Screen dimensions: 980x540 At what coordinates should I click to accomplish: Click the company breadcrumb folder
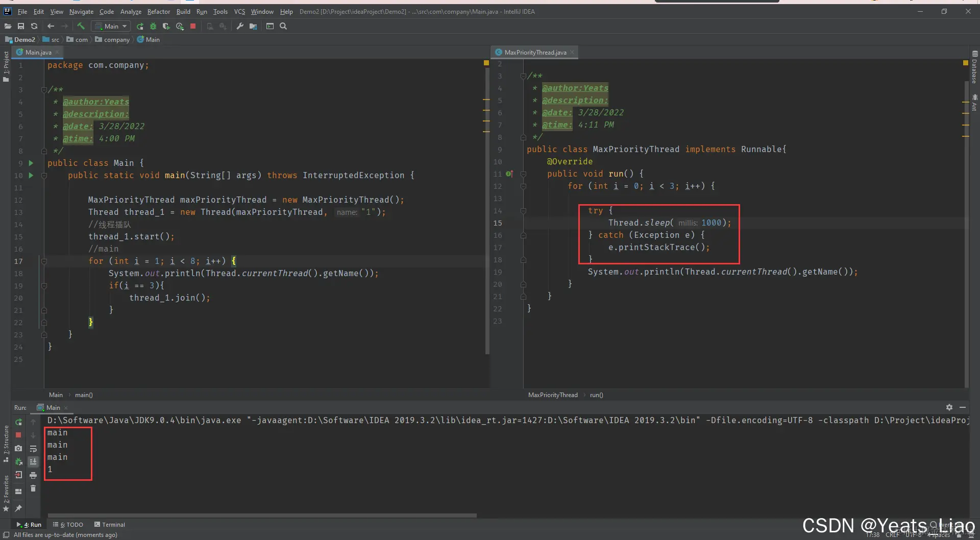113,39
